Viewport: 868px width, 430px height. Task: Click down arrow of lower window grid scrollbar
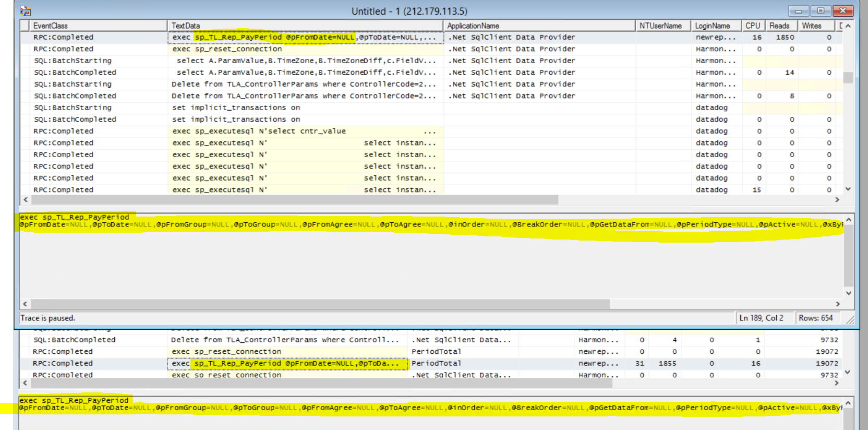click(848, 372)
